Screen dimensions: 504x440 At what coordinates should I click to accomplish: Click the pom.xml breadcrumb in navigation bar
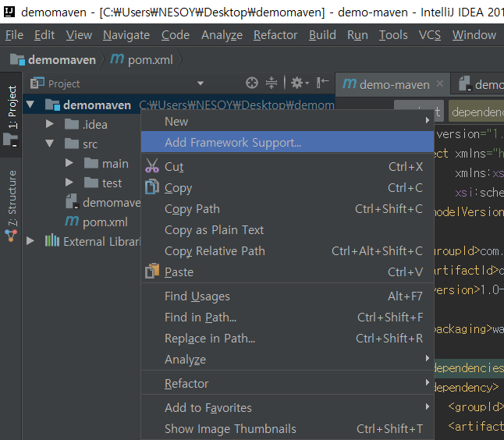(141, 60)
